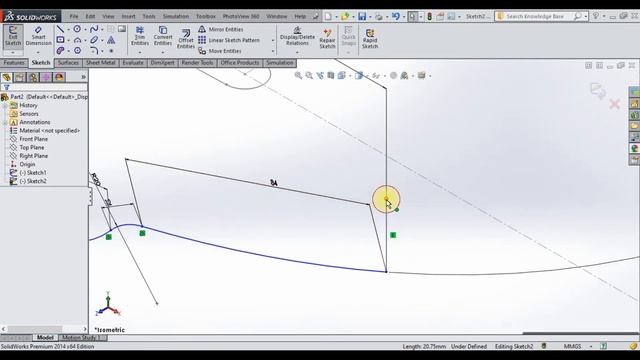Click the Zoom to Area icon
The height and width of the screenshot is (360, 640).
(309, 76)
